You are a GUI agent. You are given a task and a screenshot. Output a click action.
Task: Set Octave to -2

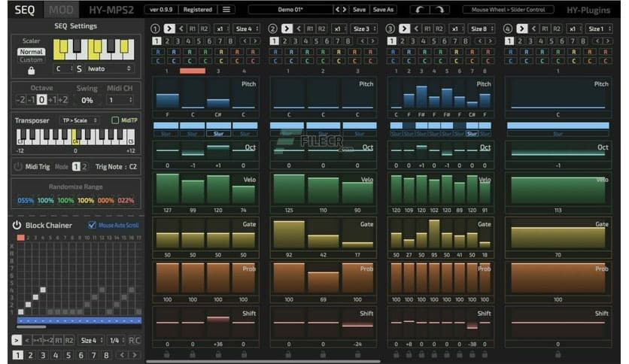click(20, 100)
